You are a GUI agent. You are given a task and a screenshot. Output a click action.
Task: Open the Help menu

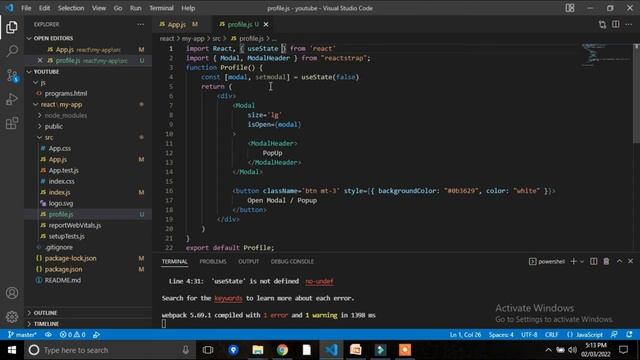[x=188, y=8]
